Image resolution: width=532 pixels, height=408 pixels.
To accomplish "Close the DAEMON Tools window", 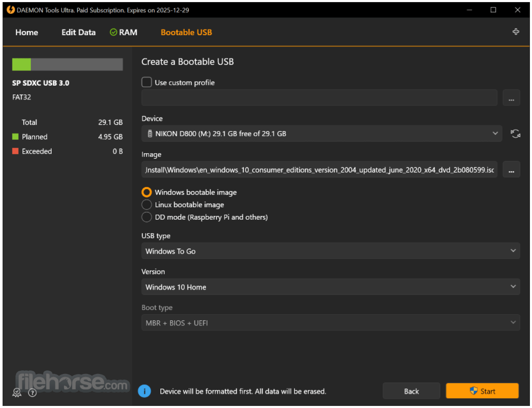I will coord(518,10).
